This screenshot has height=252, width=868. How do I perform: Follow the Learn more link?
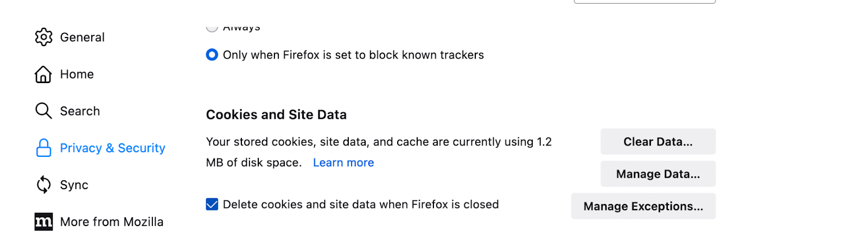pos(343,162)
